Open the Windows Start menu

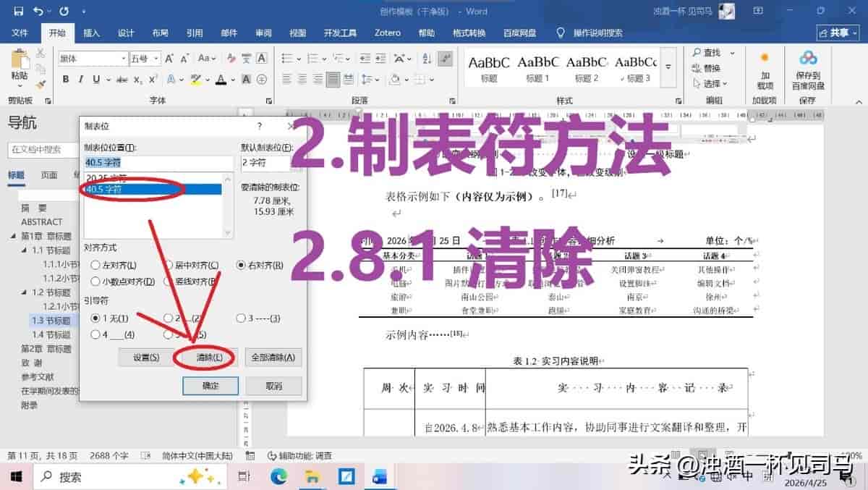(16, 477)
